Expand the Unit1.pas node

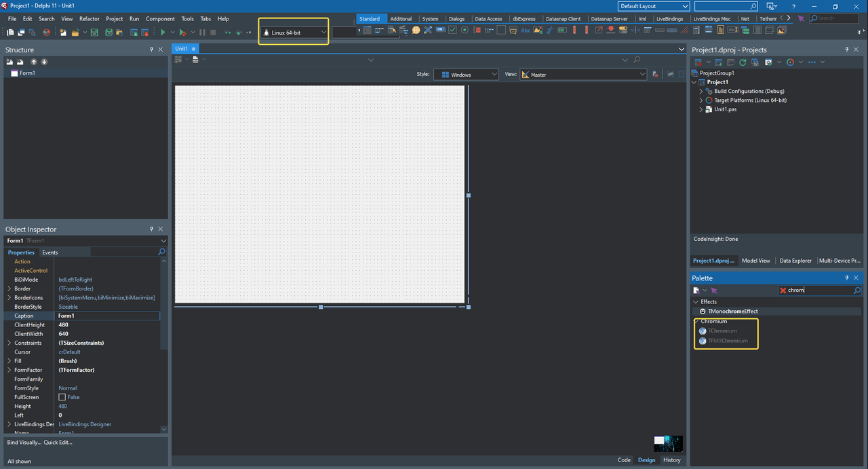pos(701,109)
